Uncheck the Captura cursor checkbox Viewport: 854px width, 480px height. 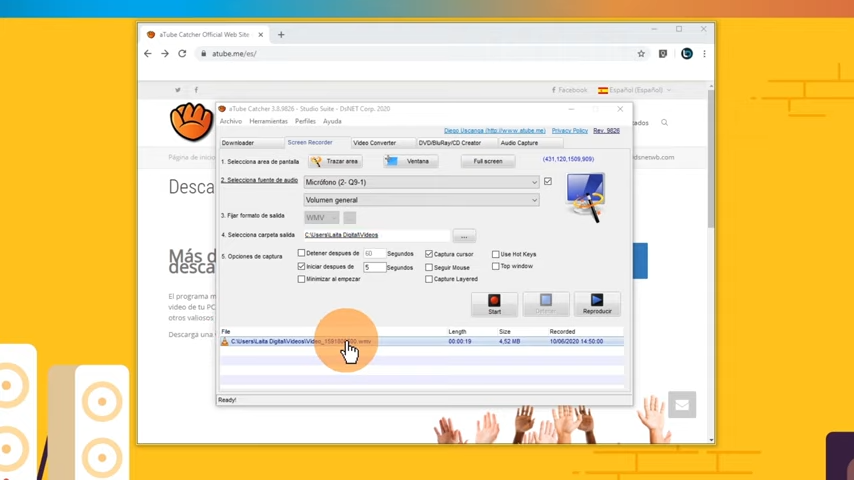click(429, 254)
